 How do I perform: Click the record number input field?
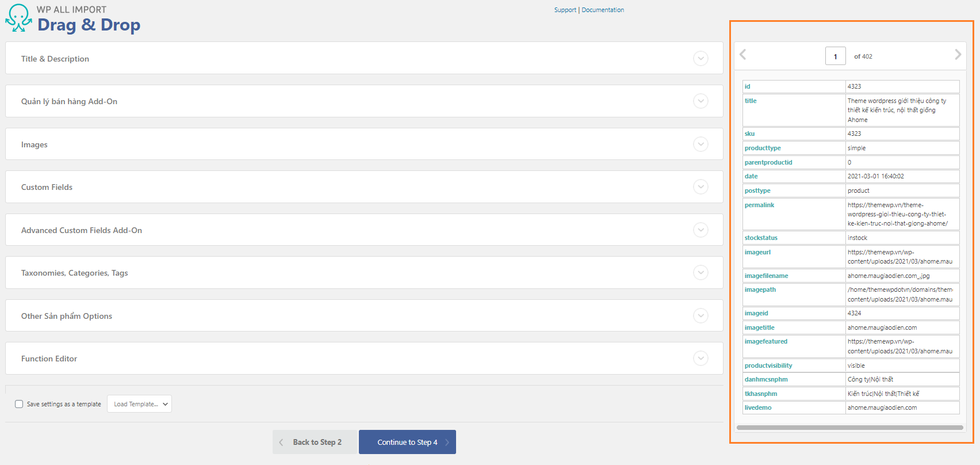tap(835, 56)
